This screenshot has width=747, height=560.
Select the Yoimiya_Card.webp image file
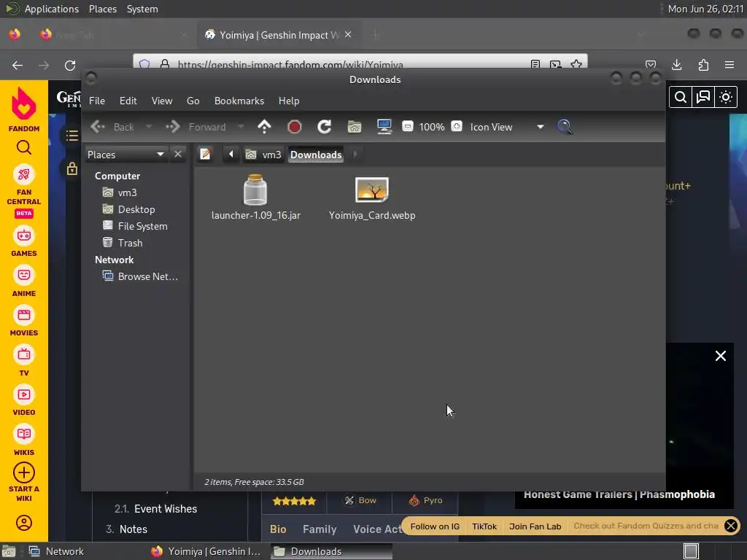coord(372,198)
